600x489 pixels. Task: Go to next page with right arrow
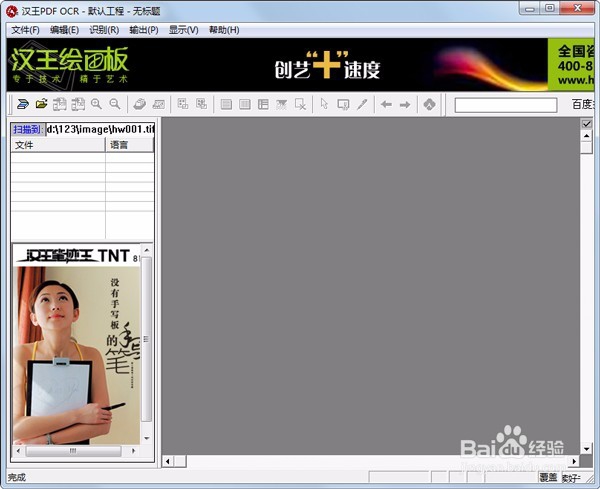point(405,104)
